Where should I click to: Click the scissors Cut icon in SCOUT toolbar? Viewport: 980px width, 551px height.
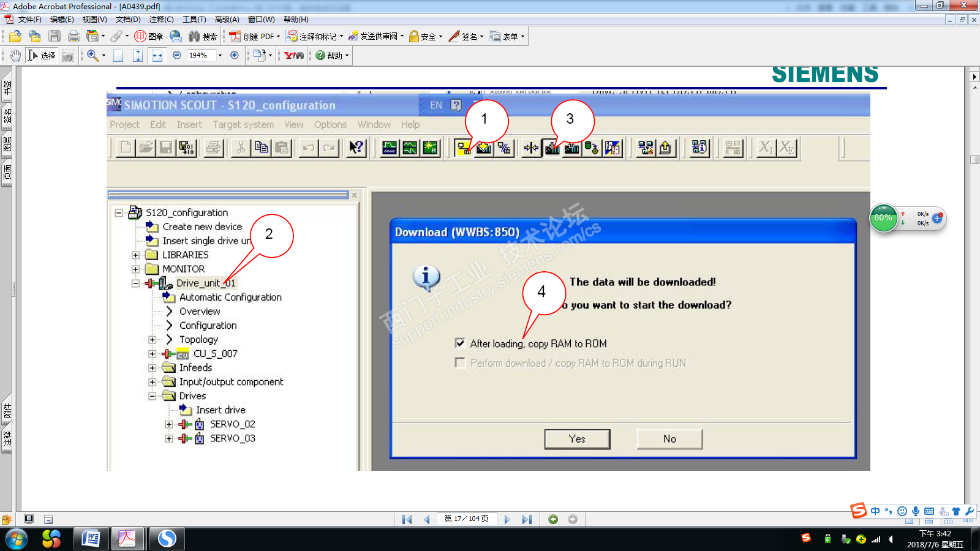(241, 148)
